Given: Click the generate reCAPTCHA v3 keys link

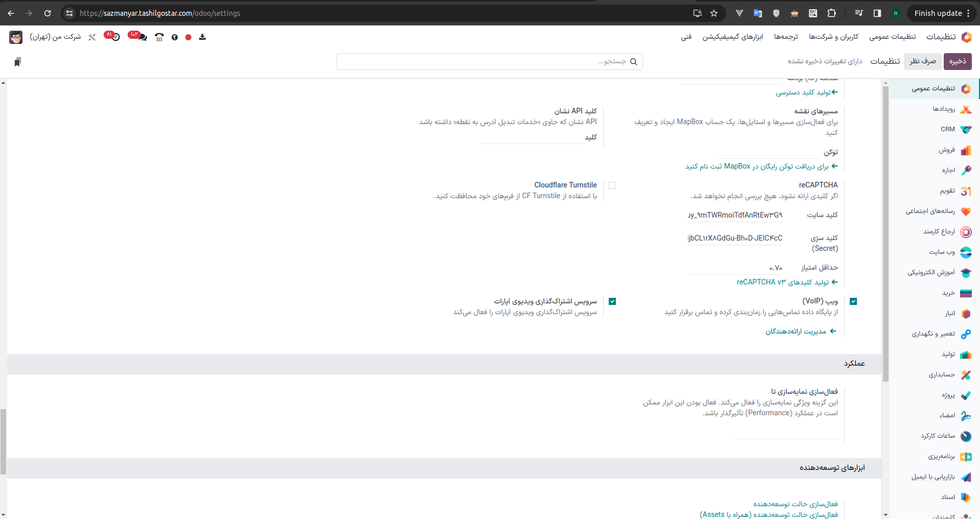Looking at the screenshot, I should [787, 282].
